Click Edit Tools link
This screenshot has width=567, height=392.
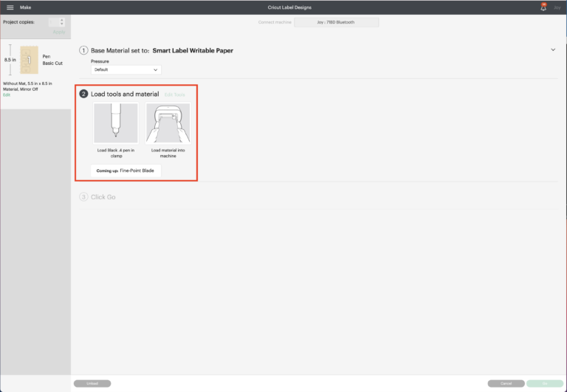coord(175,95)
